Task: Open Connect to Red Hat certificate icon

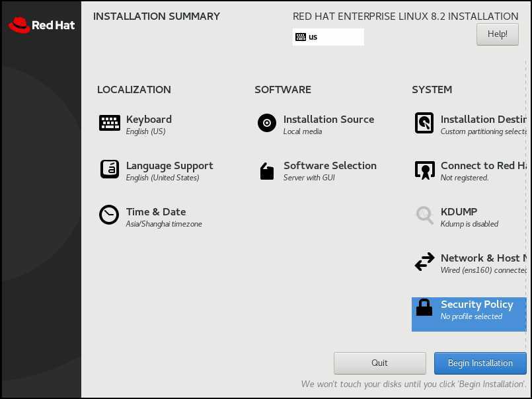Action: 424,170
